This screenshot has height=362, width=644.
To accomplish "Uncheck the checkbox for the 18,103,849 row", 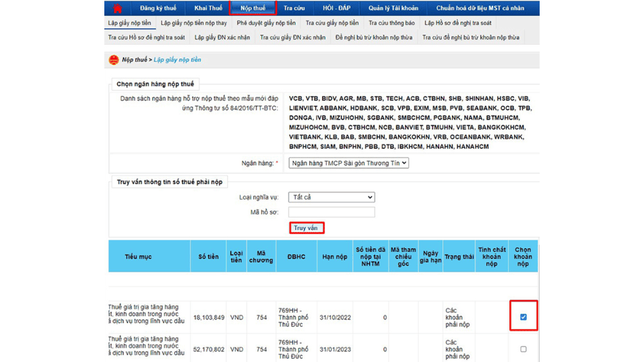I will [523, 317].
